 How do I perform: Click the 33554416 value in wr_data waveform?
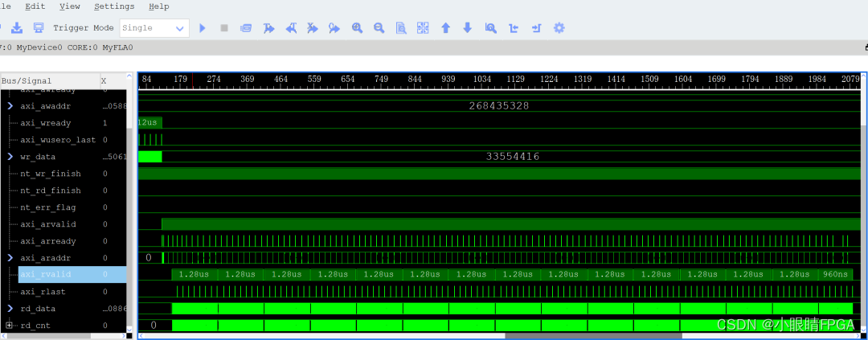click(513, 157)
